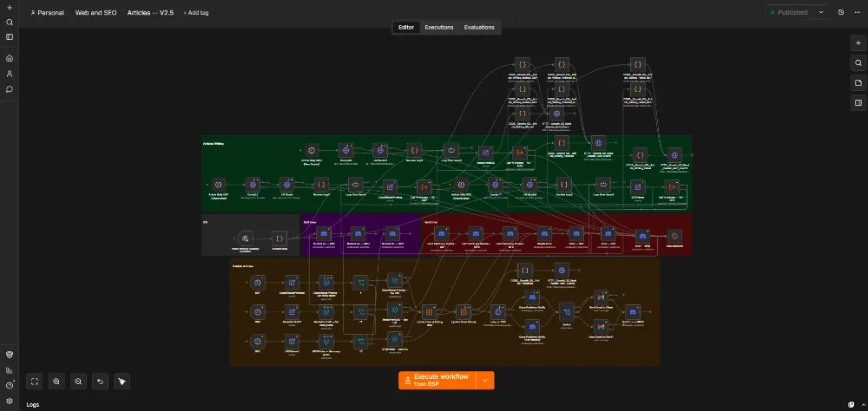The width and height of the screenshot is (868, 411).
Task: Click the Published button
Action: point(790,12)
